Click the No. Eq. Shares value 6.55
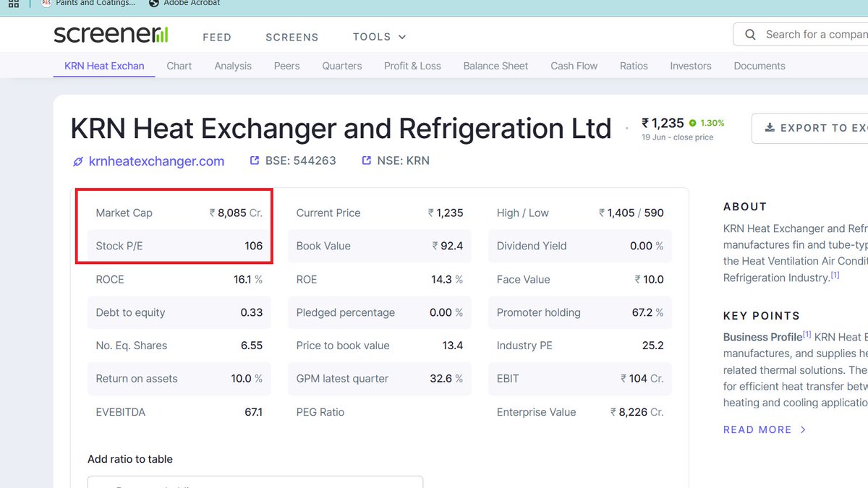Screen dimensions: 868x488 [x=252, y=346]
